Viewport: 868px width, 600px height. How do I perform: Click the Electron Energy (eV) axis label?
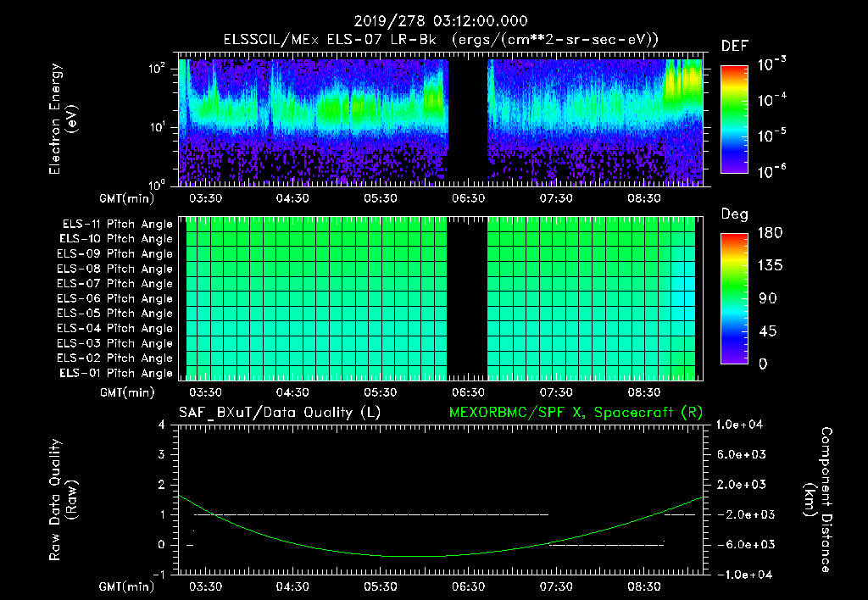[x=63, y=119]
